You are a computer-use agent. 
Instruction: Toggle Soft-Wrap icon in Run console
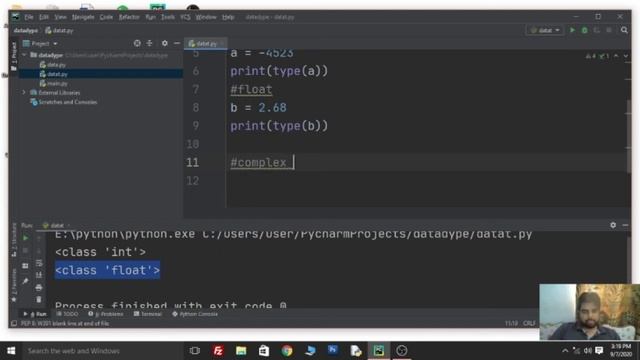pos(39,263)
